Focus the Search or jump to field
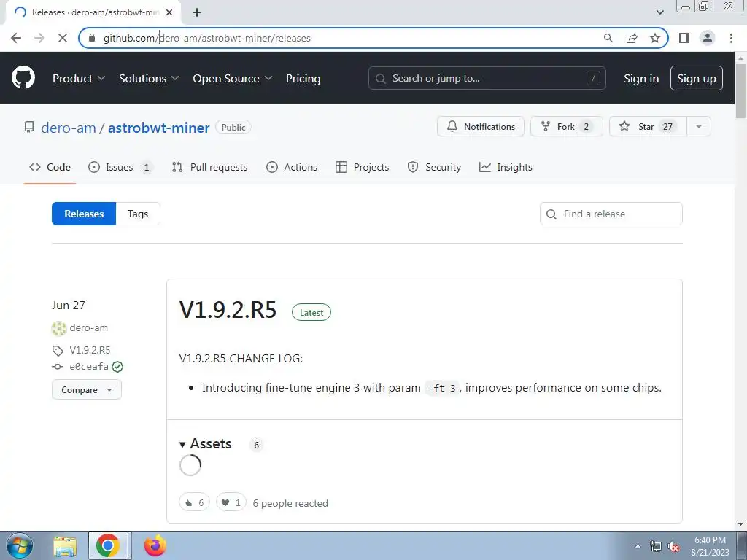Image resolution: width=747 pixels, height=560 pixels. [487, 78]
